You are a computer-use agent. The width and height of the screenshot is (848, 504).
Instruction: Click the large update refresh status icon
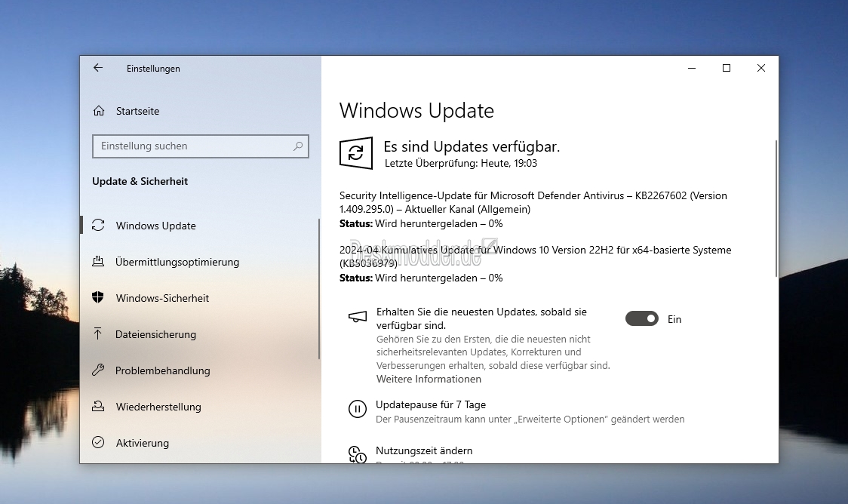pyautogui.click(x=356, y=153)
